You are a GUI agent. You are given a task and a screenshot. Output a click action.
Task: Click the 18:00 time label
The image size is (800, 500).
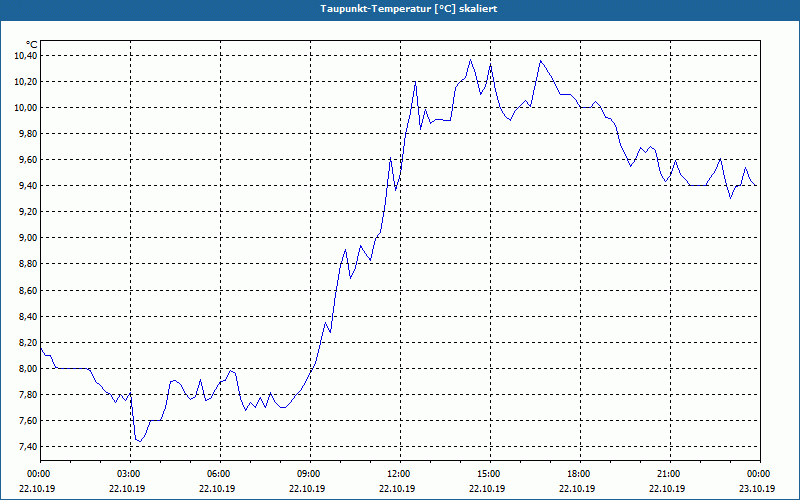pos(580,474)
